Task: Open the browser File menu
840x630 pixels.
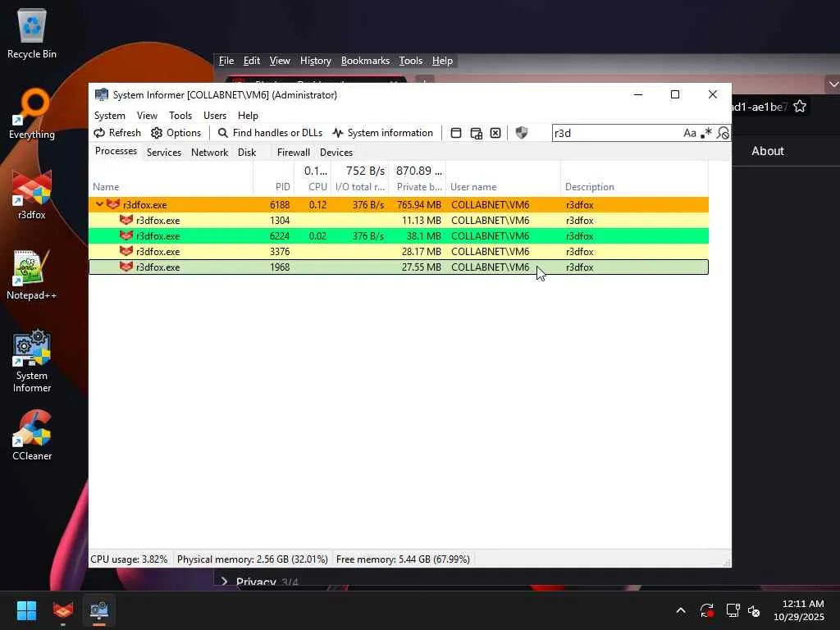Action: coord(226,61)
